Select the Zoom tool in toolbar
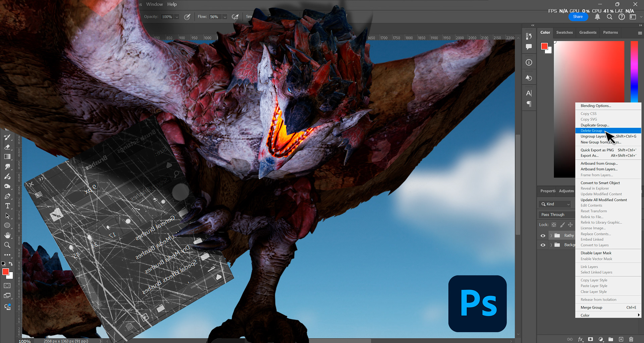The width and height of the screenshot is (644, 343). (7, 245)
